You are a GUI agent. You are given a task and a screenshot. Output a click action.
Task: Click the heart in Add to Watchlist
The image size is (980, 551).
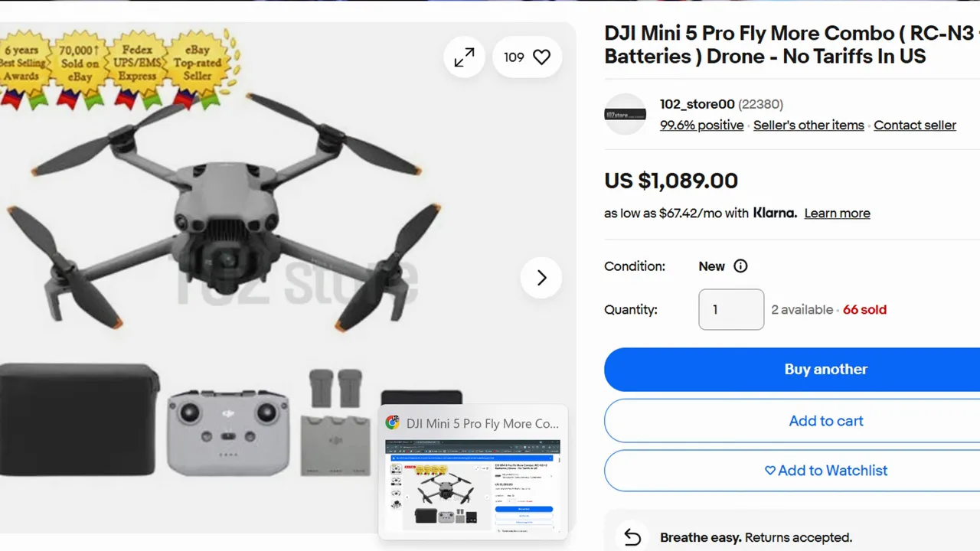coord(770,471)
